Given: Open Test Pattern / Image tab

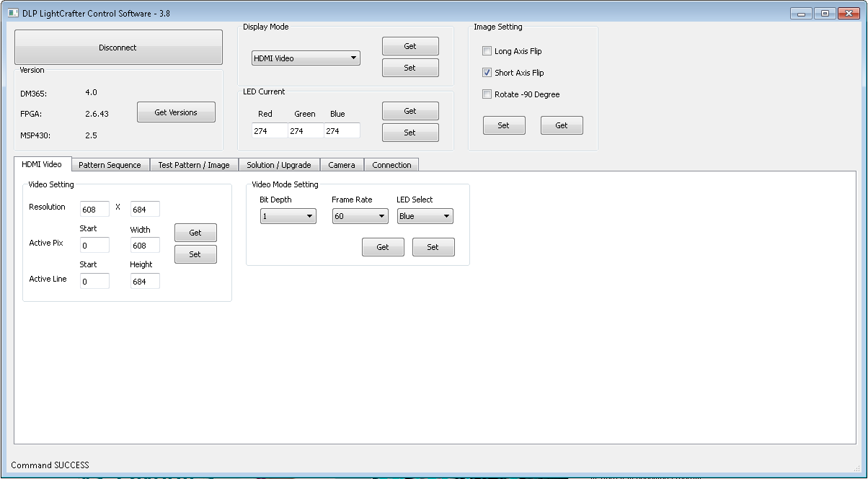Looking at the screenshot, I should (194, 165).
